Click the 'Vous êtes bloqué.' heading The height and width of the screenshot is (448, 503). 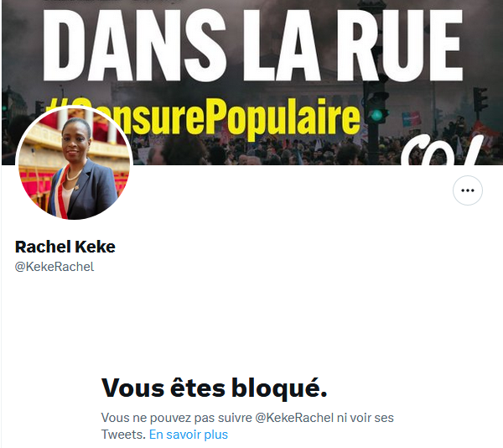click(215, 388)
